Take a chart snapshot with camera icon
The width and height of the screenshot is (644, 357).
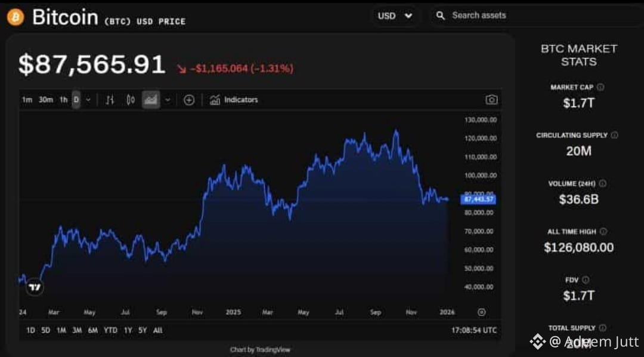[x=491, y=100]
